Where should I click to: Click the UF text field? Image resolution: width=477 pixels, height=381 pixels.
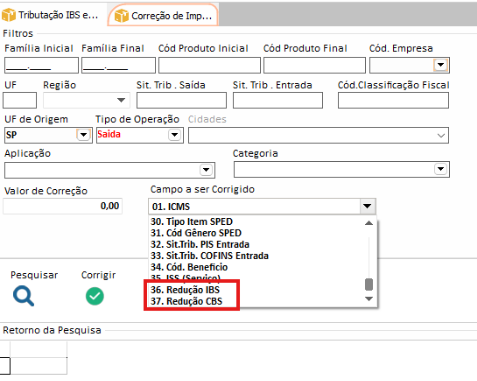20,100
